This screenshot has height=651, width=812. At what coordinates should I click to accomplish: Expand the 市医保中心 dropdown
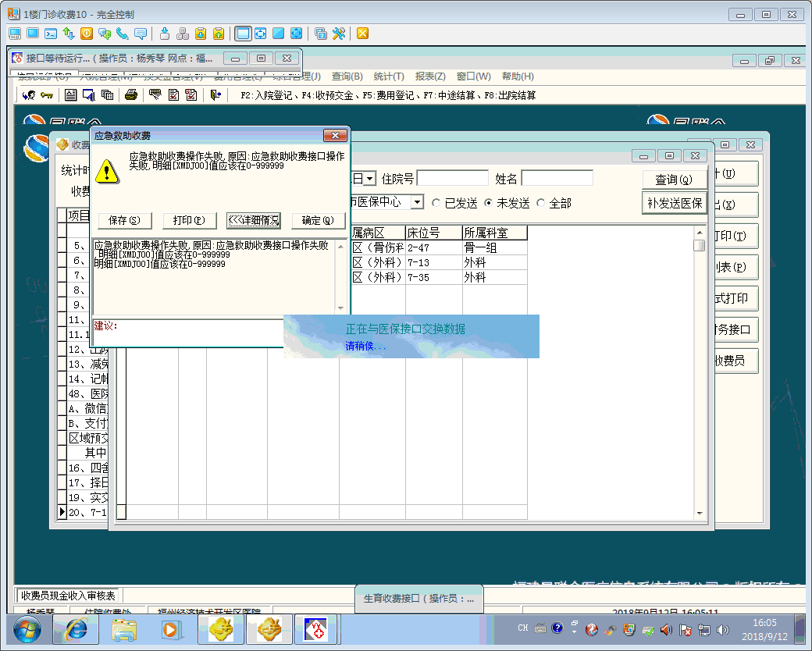pos(417,202)
